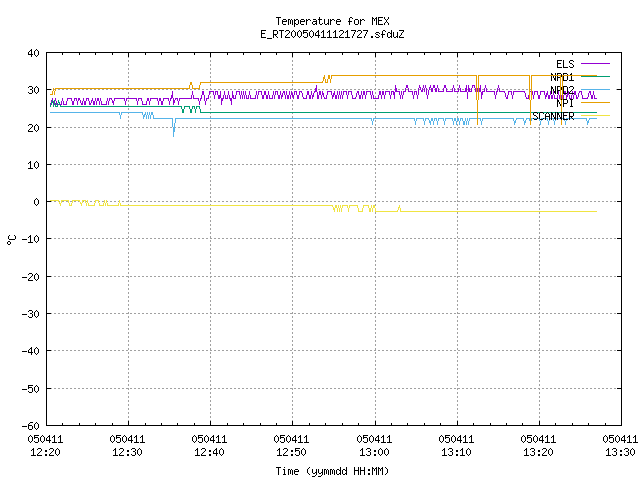Click the small SCANNER bump just after 13:00
The height and width of the screenshot is (480, 640).
[x=399, y=209]
